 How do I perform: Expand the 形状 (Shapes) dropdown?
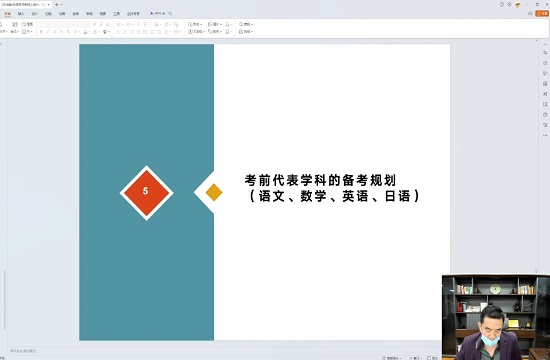tap(195, 24)
